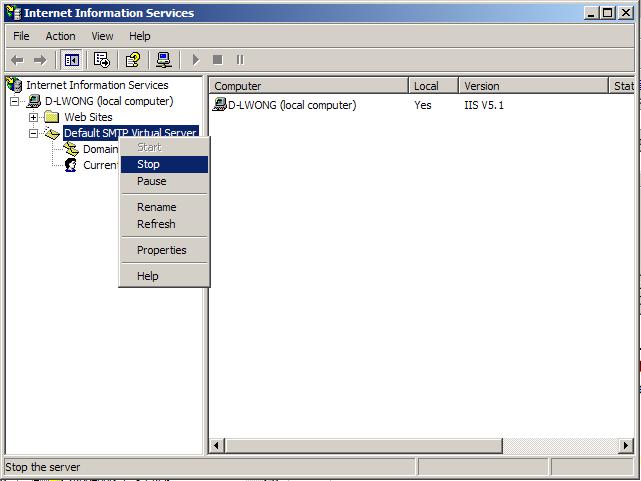641x481 pixels.
Task: Click the Current Sessions person icon
Action: pyautogui.click(x=71, y=165)
